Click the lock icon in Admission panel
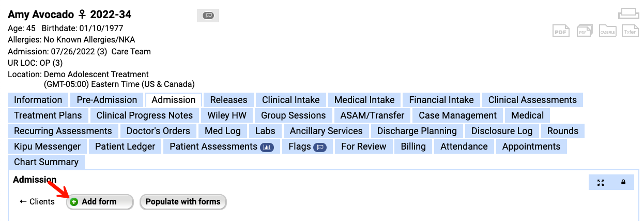The image size is (644, 221). [x=623, y=182]
